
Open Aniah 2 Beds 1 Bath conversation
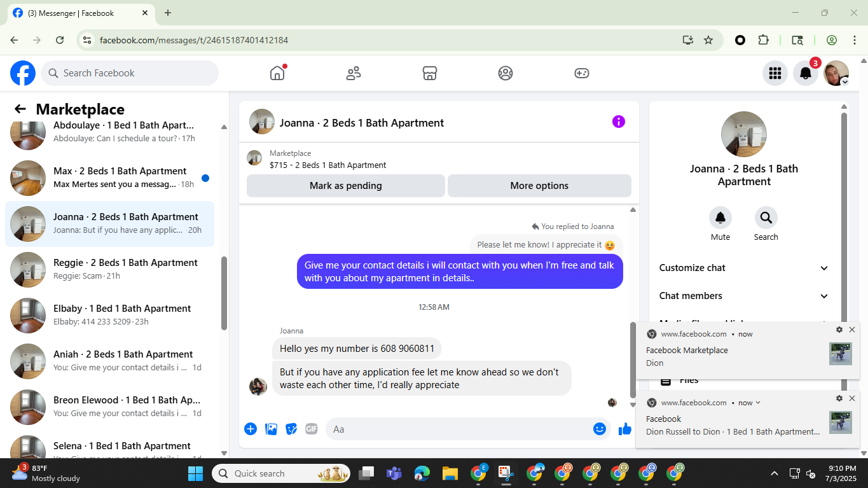(109, 361)
